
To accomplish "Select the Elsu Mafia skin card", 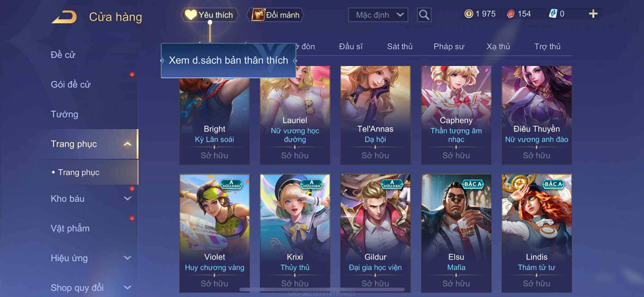I will 456,233.
